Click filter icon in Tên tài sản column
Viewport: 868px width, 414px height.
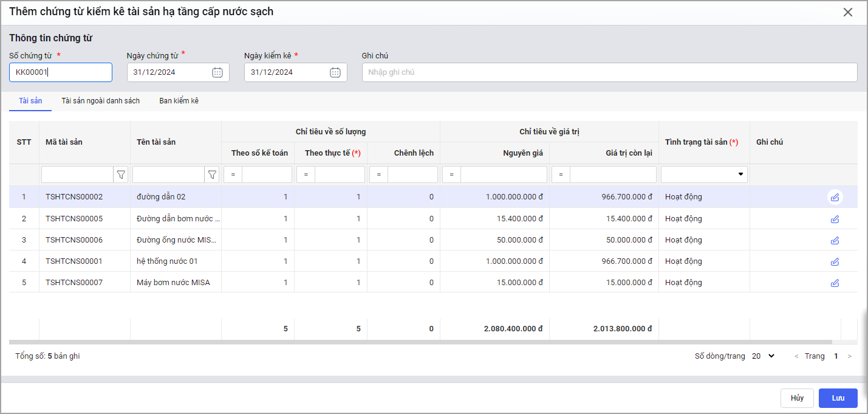click(212, 175)
